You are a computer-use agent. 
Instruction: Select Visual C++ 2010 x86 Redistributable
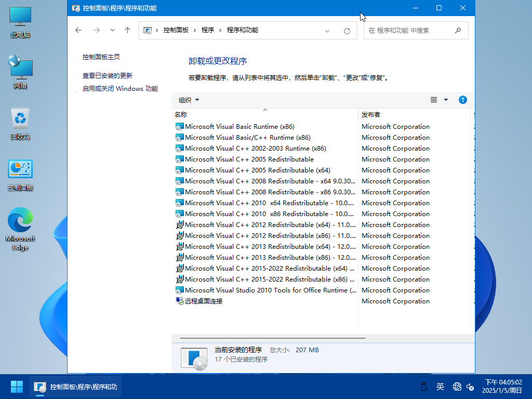pyautogui.click(x=265, y=214)
